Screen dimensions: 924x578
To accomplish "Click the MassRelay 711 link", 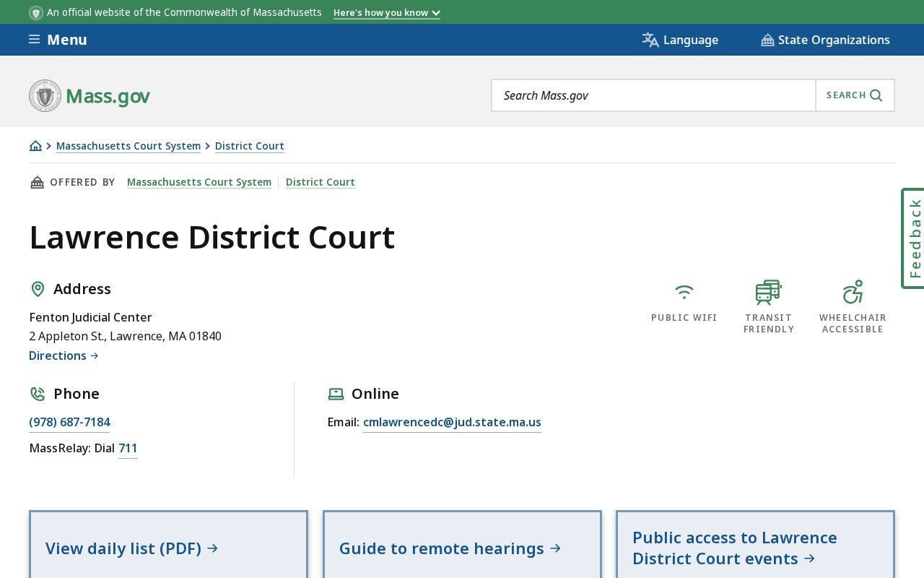I will 128,448.
